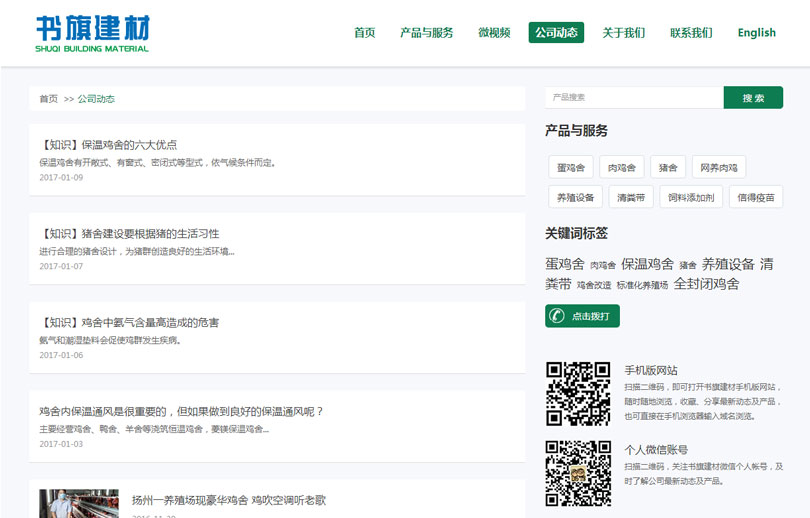Open the 扬州养殖场 article thumbnail

click(x=79, y=503)
